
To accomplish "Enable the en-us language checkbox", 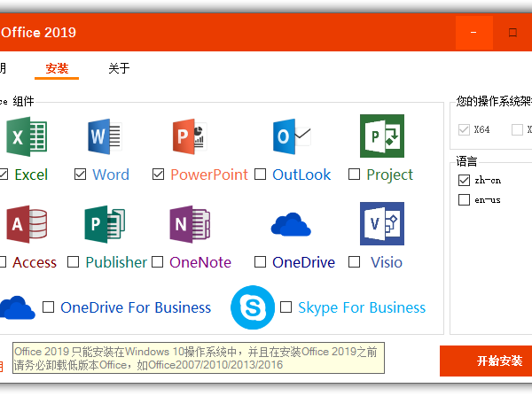I will 464,200.
